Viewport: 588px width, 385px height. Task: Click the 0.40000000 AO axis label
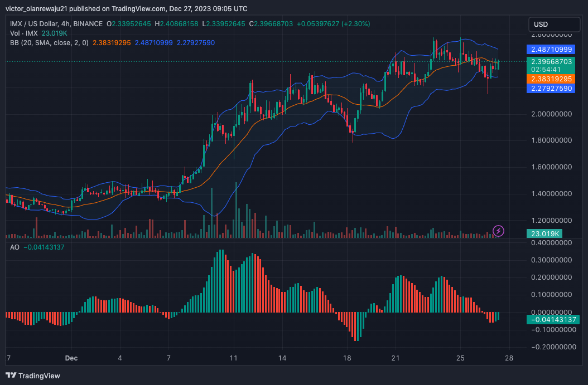[x=551, y=243]
